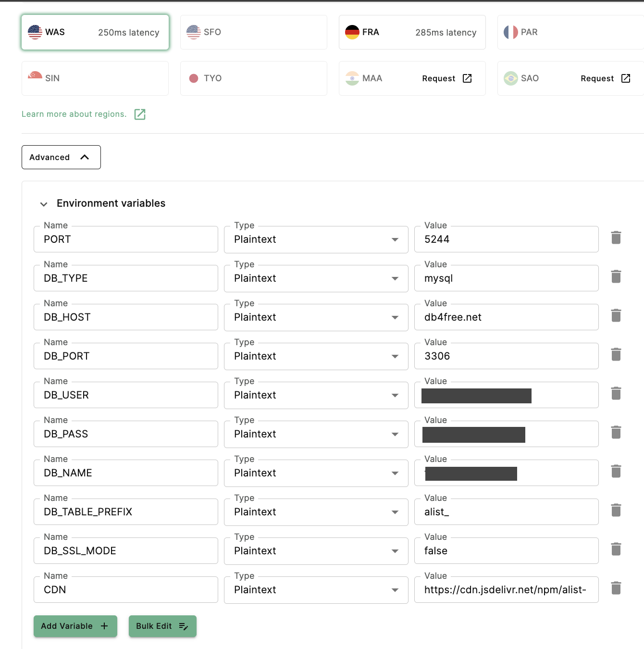Select the SFO region option

253,32
